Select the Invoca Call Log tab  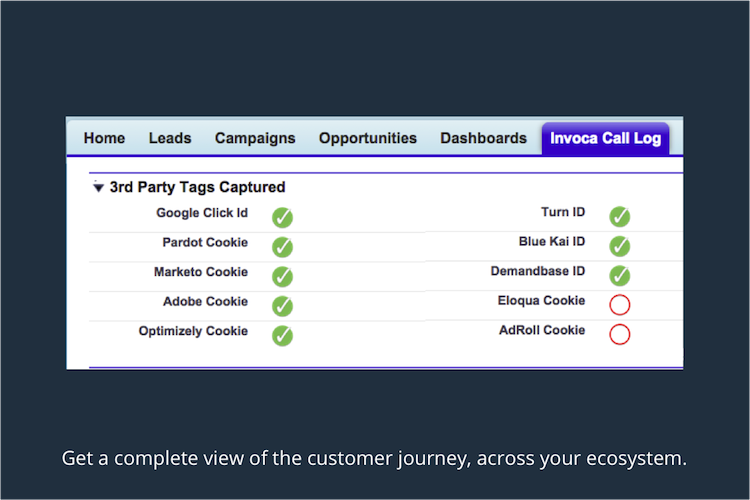pyautogui.click(x=605, y=138)
